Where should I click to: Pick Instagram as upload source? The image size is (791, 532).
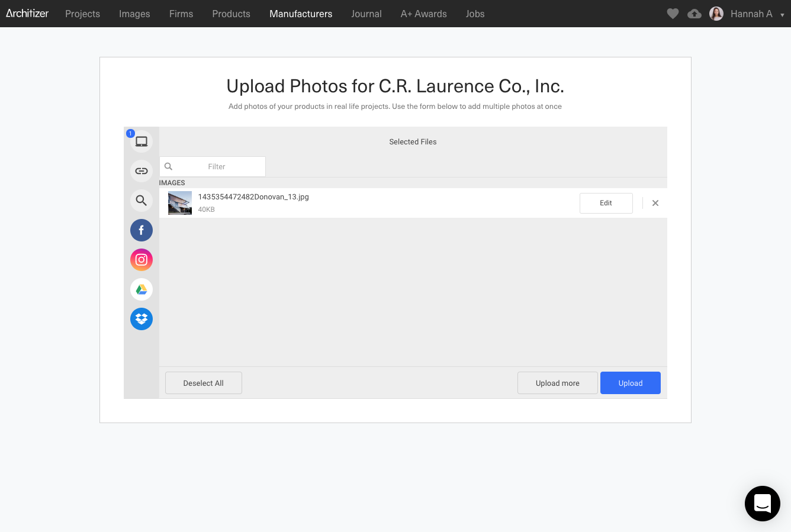click(x=142, y=260)
